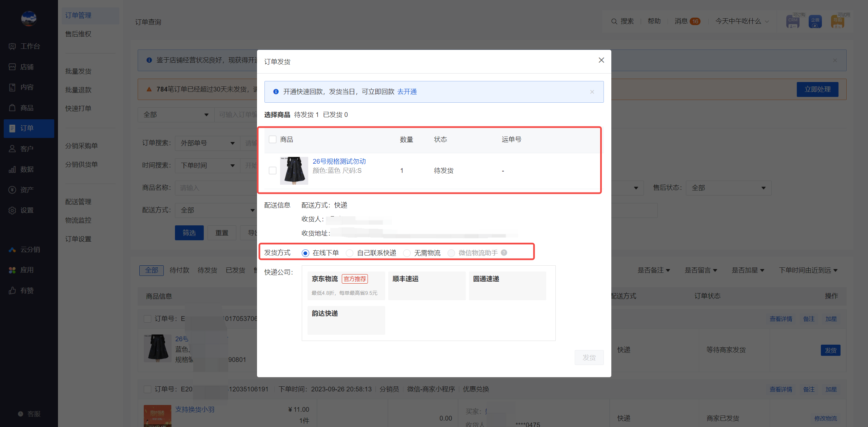868x427 pixels.
Task: Tick the checkbox for 26号规格测试勿动 item
Action: tap(273, 170)
